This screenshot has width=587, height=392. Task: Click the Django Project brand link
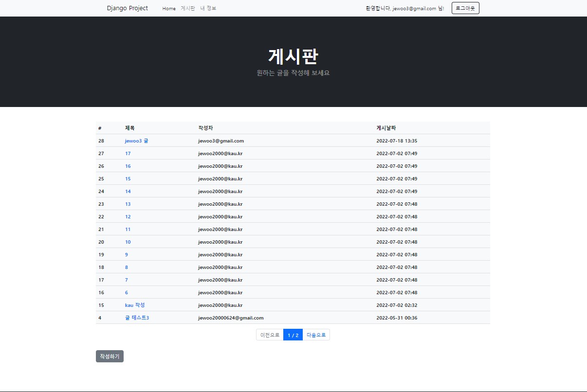[x=127, y=8]
